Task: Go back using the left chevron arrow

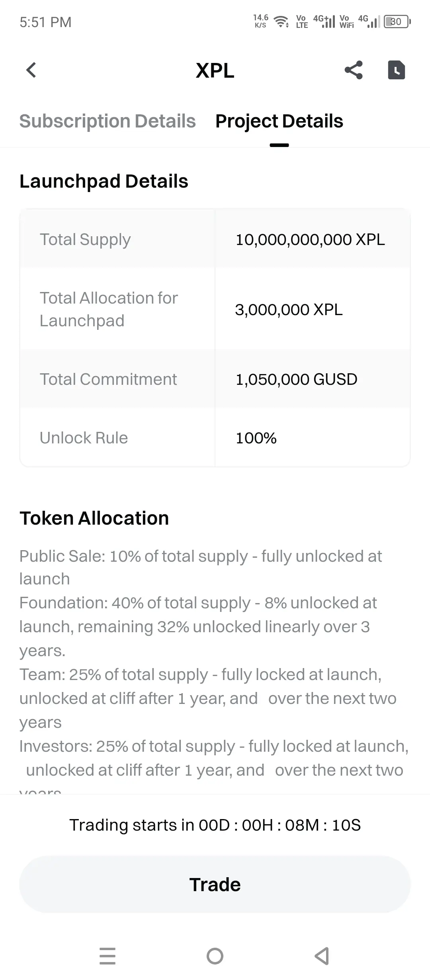Action: [x=31, y=70]
